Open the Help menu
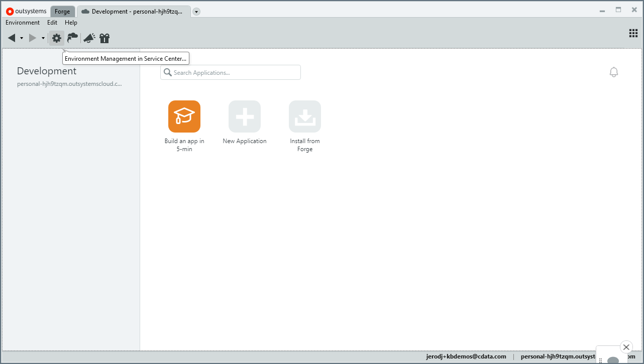The height and width of the screenshot is (364, 644). click(x=71, y=22)
